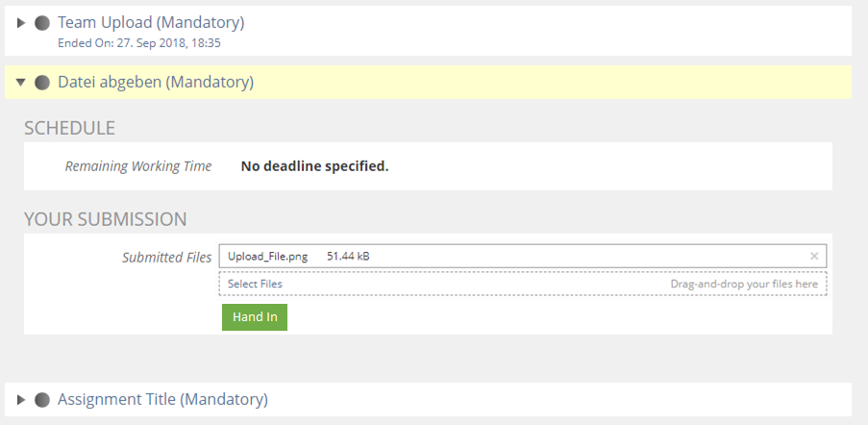Click the 51.44 kB file size
This screenshot has height=425, width=868.
pos(348,257)
